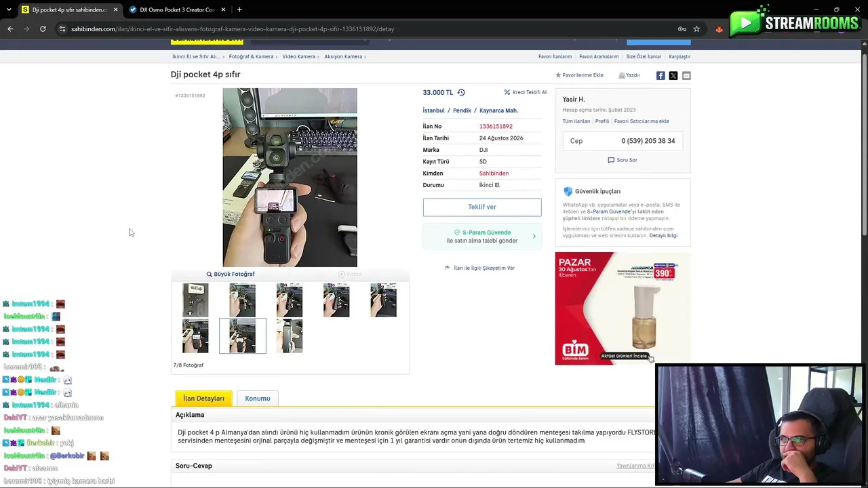Open the Fotoğraf & Kamera breadcrumb

251,57
